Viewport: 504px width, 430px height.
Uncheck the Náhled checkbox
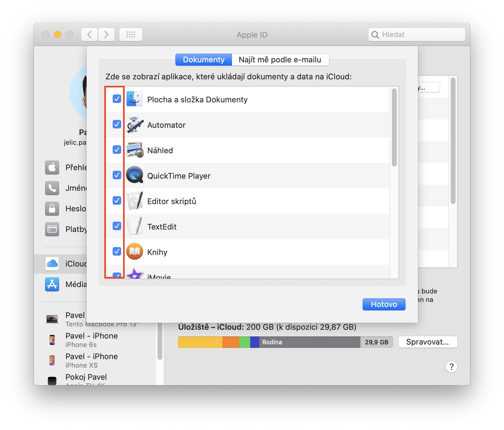(x=117, y=150)
